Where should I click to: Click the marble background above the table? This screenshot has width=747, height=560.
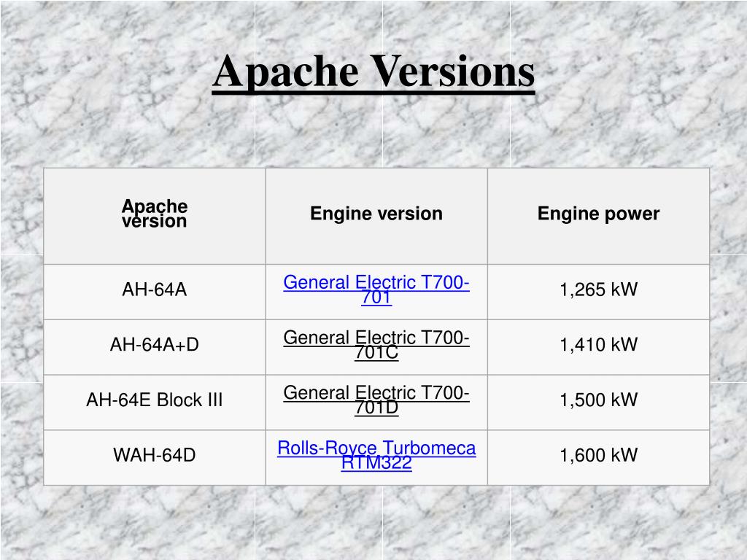(373, 133)
